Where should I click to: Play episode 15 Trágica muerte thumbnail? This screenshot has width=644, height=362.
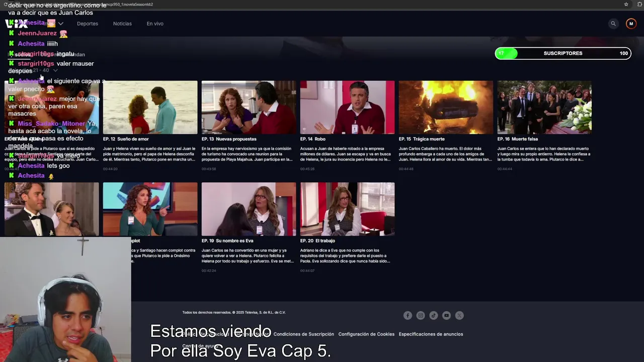coord(446,108)
